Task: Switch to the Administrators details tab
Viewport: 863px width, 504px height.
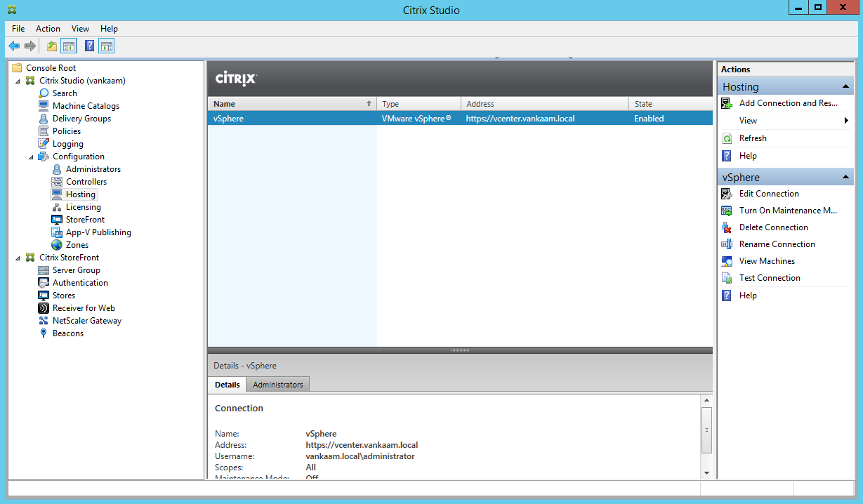Action: 278,385
